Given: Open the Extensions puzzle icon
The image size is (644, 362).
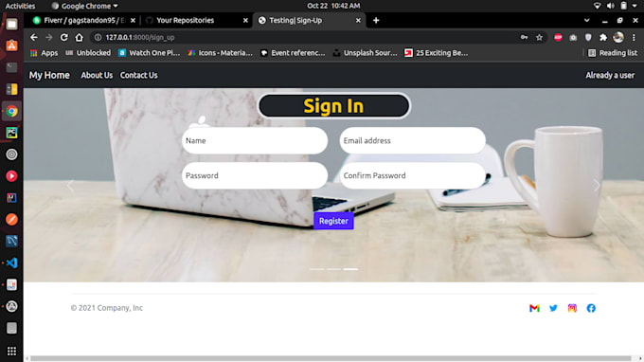Looking at the screenshot, I should (x=603, y=37).
